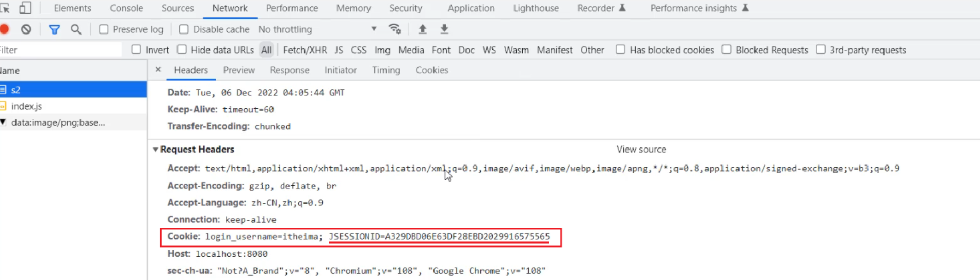Close the request details pane

[x=158, y=70]
